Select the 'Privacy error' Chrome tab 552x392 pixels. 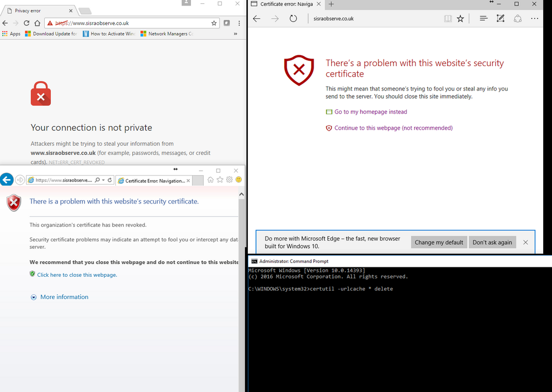(38, 11)
